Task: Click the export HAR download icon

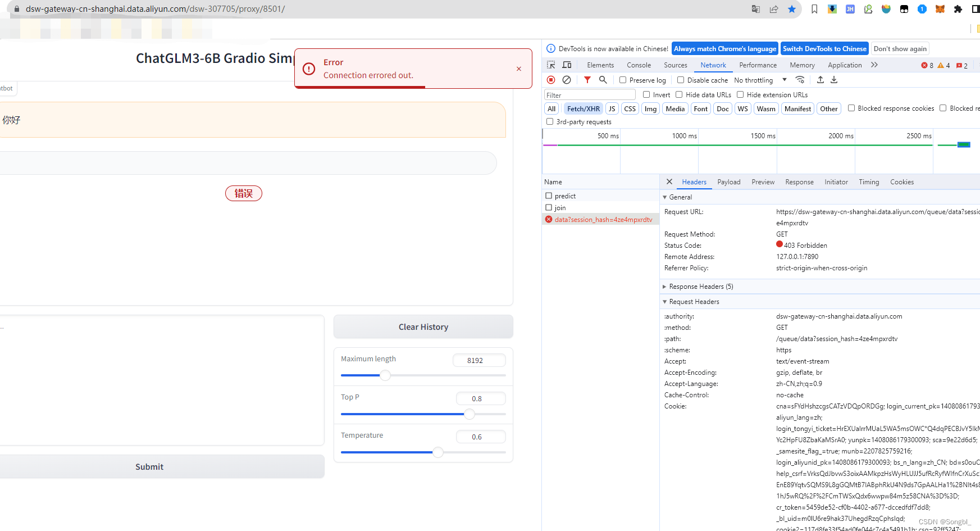Action: point(834,80)
